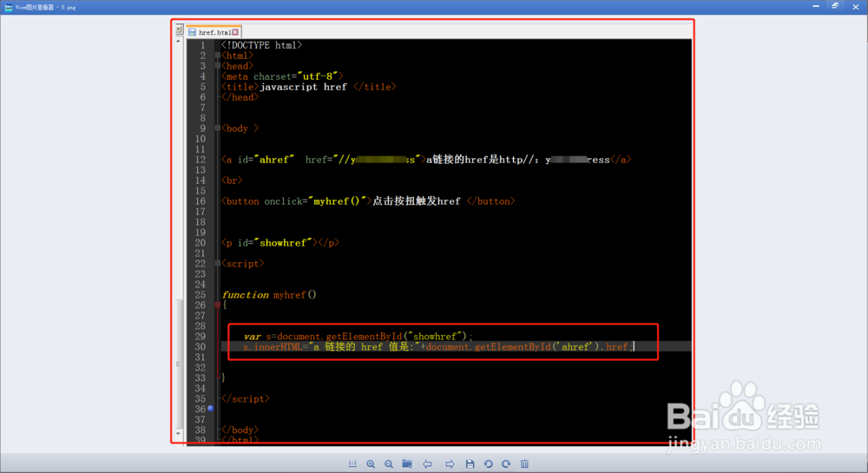The height and width of the screenshot is (473, 868).
Task: Collapse the html tag fold on line 2
Action: [218, 56]
